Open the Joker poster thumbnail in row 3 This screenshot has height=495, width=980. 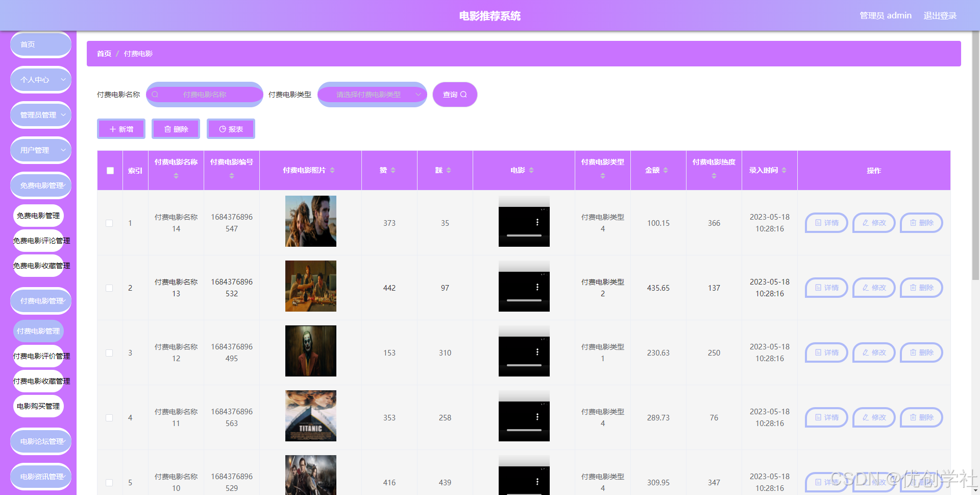[311, 351]
